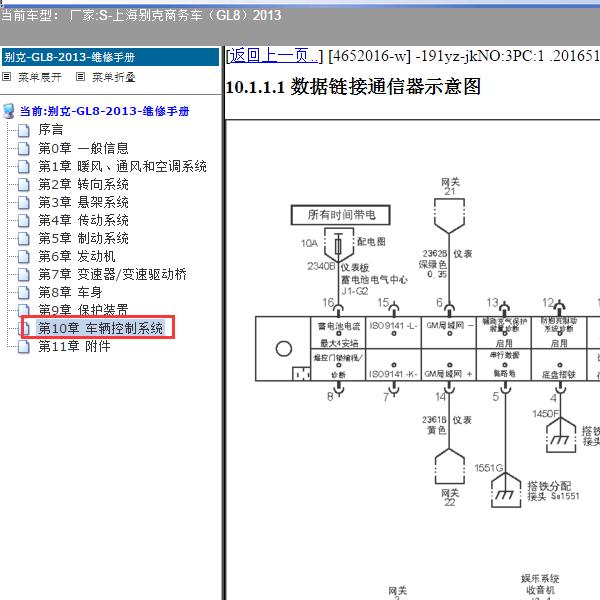Click the 所有时间带电 box in the diagram
600x600 pixels.
pos(341,215)
